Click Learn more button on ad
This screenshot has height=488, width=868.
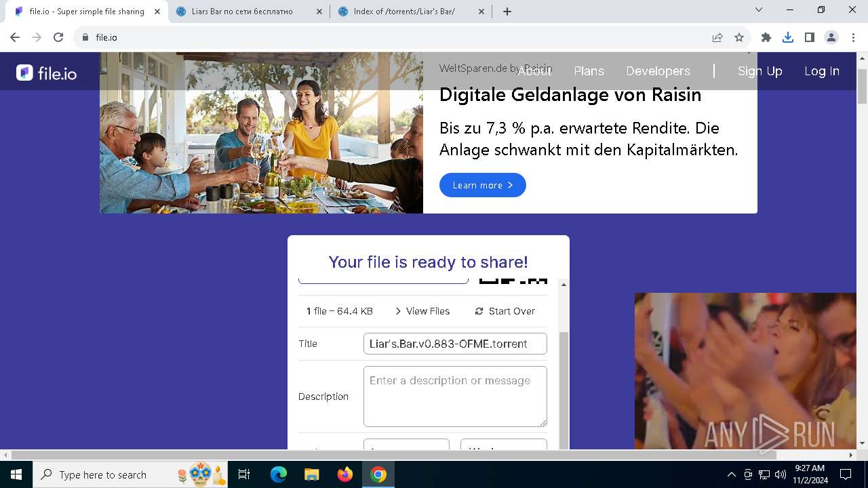click(482, 185)
